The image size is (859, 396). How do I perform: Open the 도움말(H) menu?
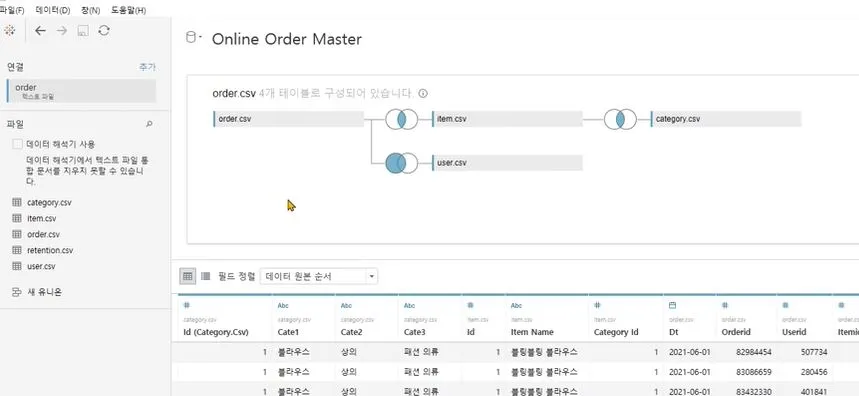(x=128, y=10)
